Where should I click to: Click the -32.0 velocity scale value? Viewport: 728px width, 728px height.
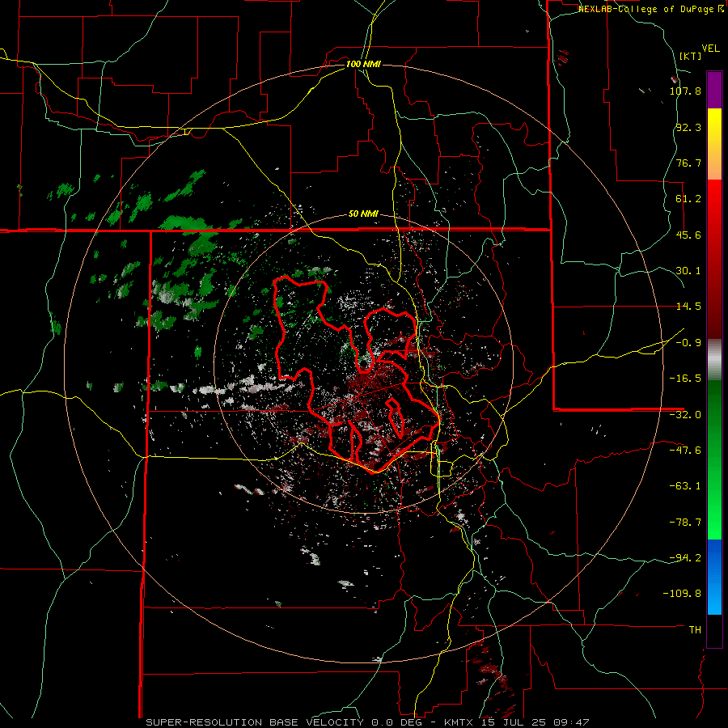point(685,415)
